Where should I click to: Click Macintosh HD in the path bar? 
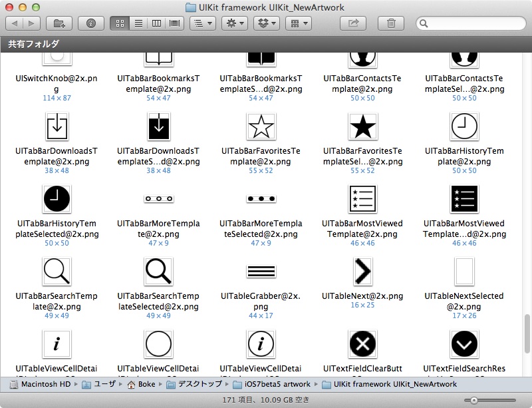[41, 384]
